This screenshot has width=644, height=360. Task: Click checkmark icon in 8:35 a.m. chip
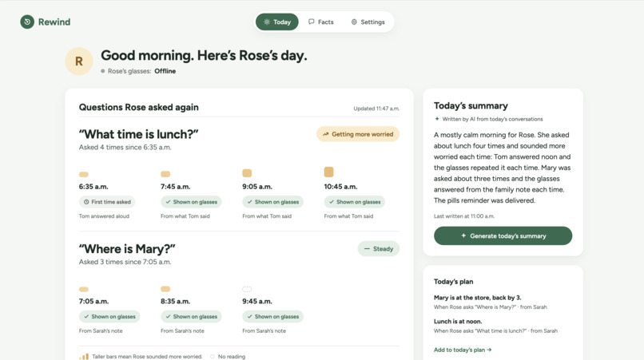(168, 316)
